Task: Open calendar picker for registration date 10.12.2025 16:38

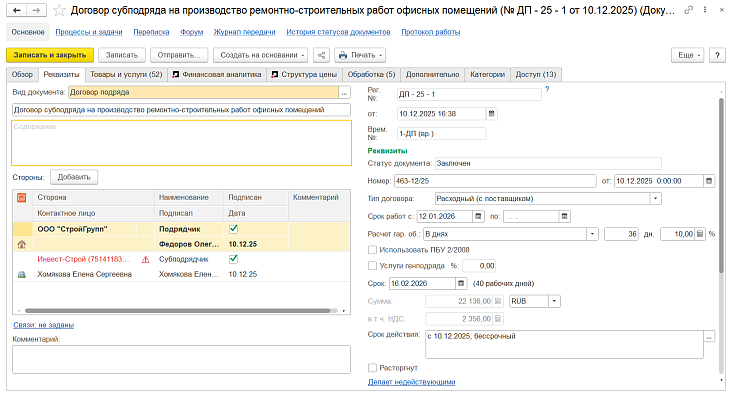Action: click(x=491, y=114)
